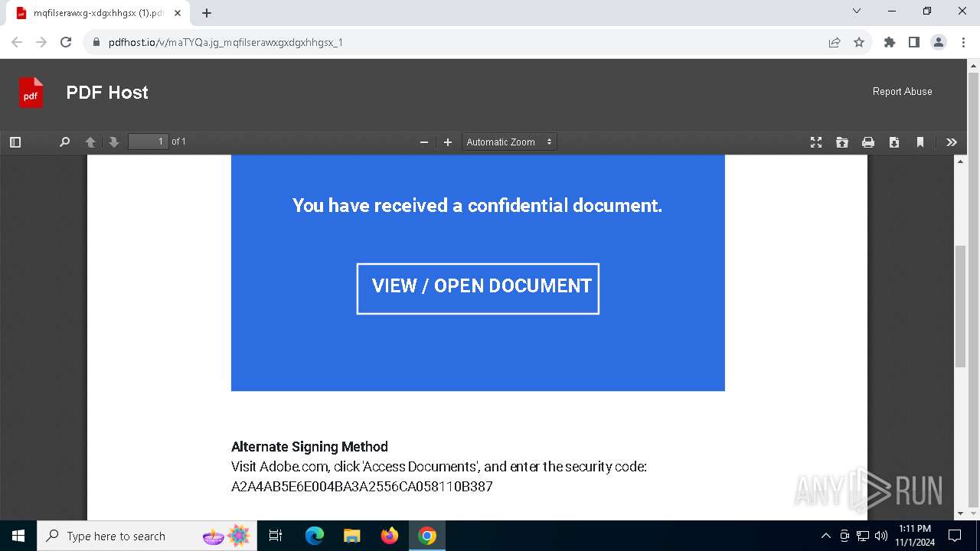Open the Chrome three-dot menu

[x=963, y=42]
